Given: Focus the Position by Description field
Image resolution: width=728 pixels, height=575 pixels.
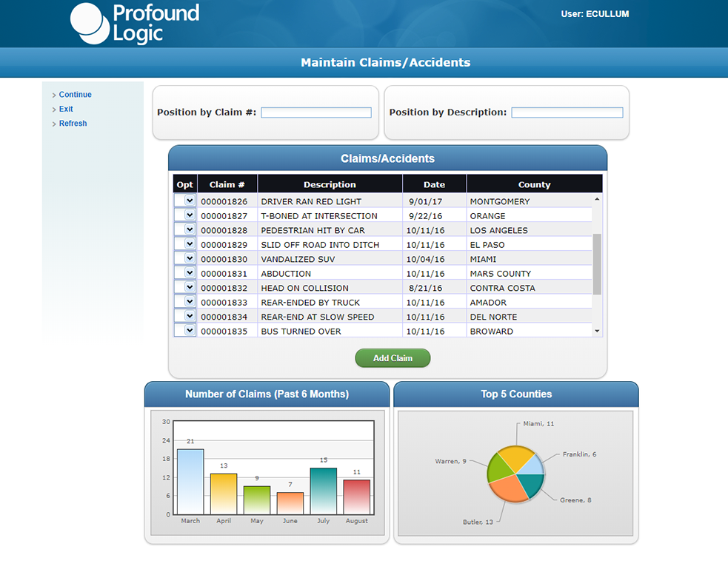Looking at the screenshot, I should click(x=567, y=112).
